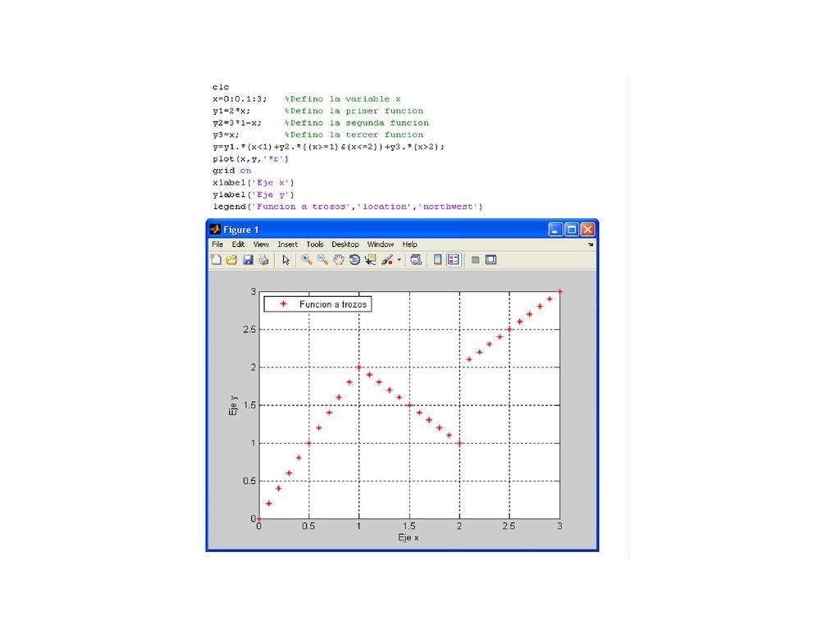
Task: Open the Help menu
Action: point(410,244)
